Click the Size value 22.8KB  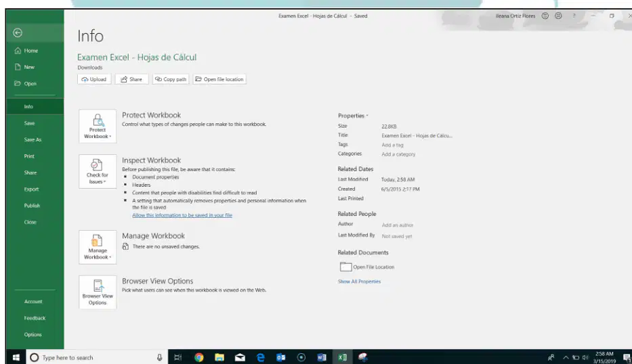point(389,127)
